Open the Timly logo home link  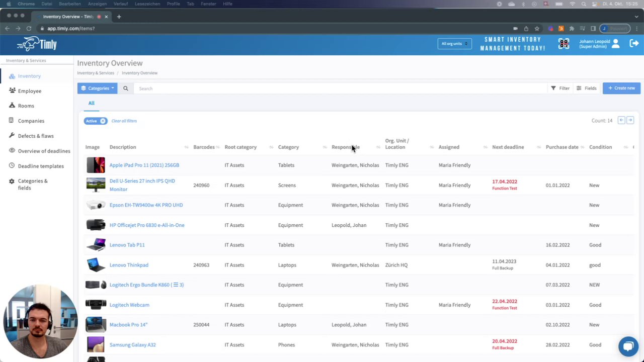tap(37, 44)
